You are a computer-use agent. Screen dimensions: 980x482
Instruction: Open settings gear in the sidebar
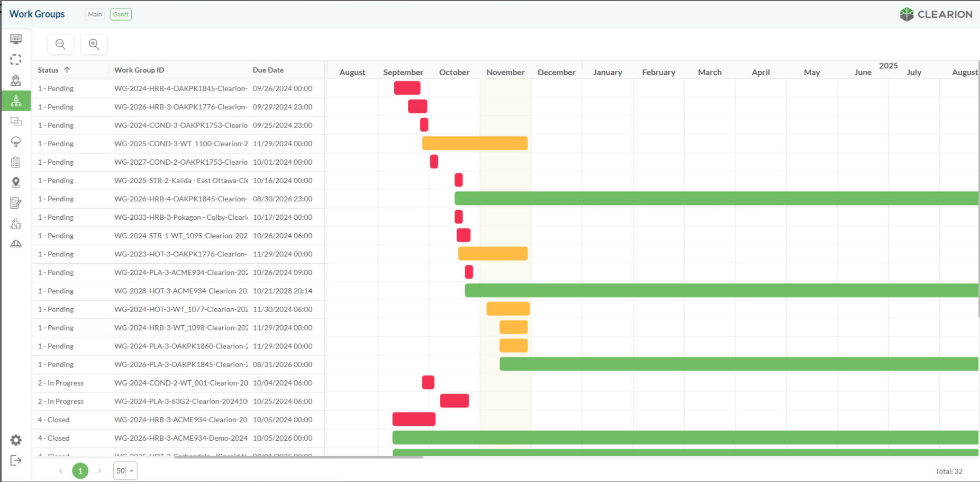pyautogui.click(x=16, y=440)
